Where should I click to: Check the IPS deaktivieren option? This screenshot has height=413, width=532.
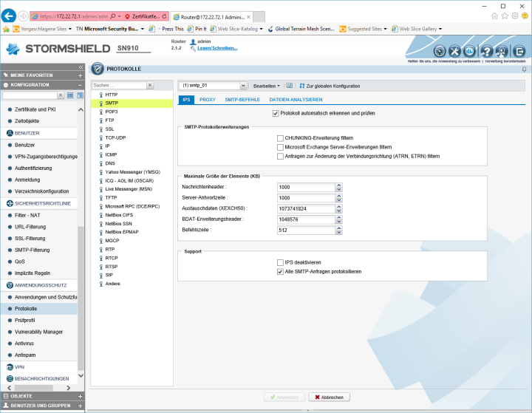280,262
